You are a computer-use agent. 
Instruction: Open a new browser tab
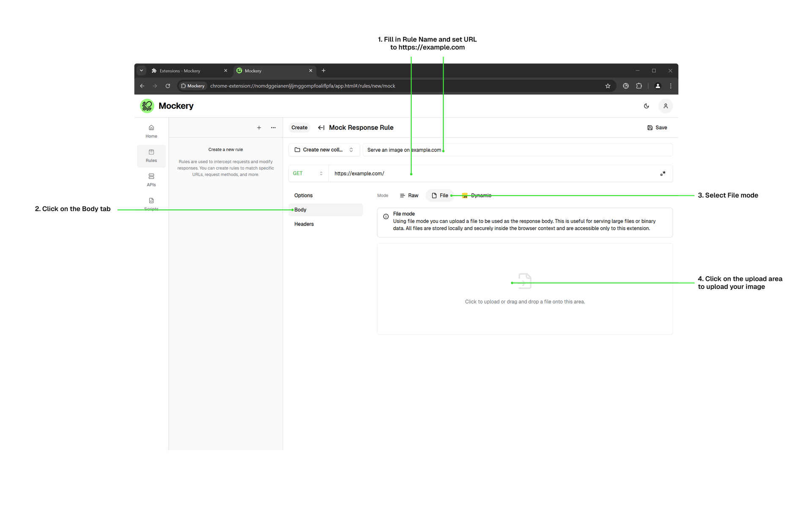(x=324, y=71)
